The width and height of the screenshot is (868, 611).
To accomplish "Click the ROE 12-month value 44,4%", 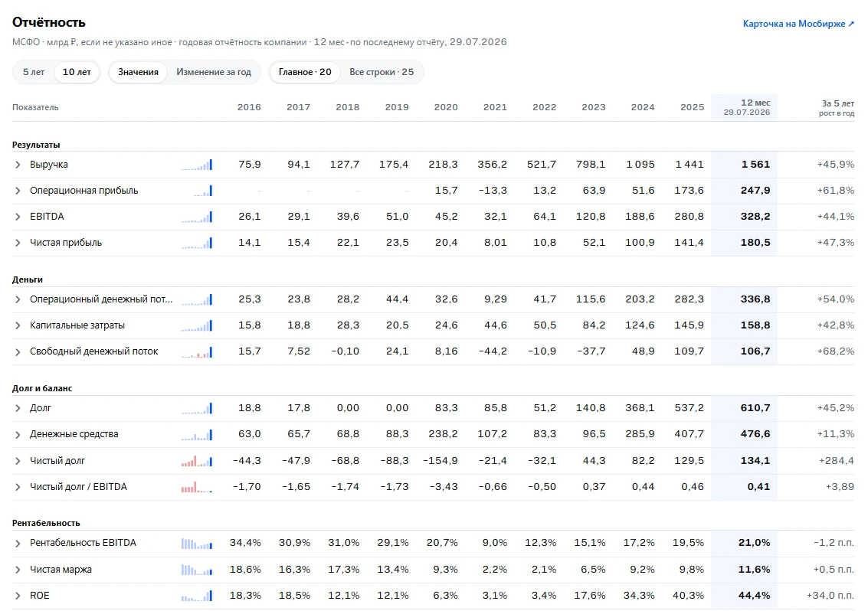I will point(754,596).
